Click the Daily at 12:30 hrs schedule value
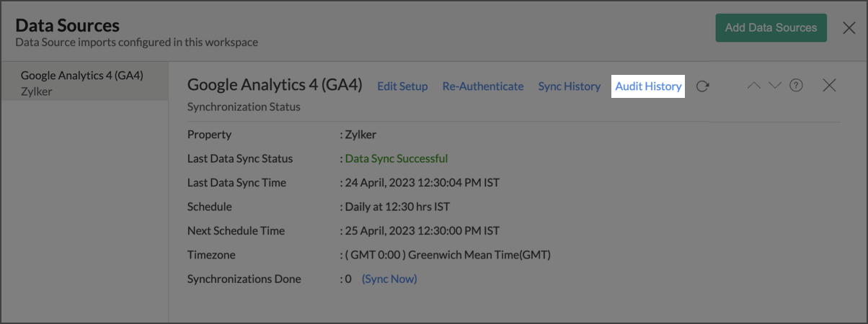868x324 pixels. pos(397,207)
